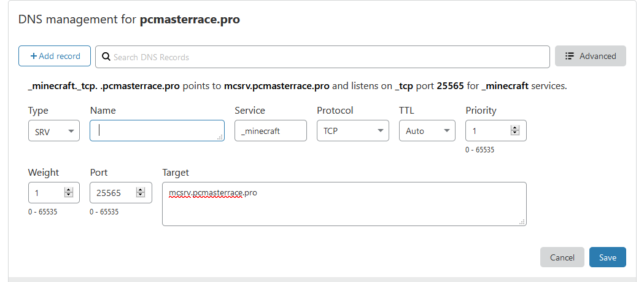Decrease Priority with the down arrow
The width and height of the screenshot is (644, 282).
(515, 134)
